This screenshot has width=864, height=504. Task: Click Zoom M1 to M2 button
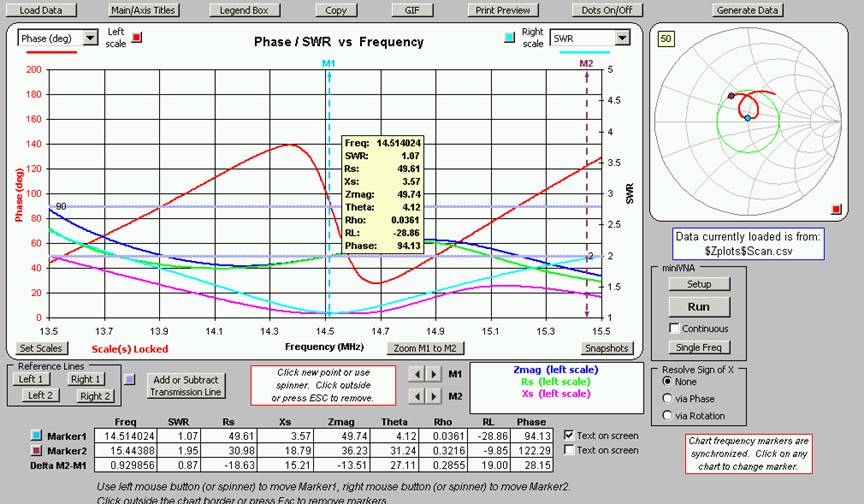[427, 348]
